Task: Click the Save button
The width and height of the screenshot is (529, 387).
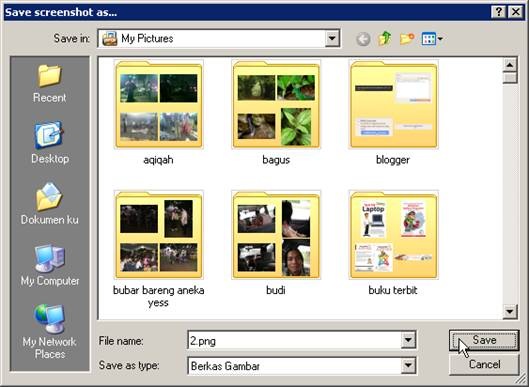Action: tap(484, 340)
